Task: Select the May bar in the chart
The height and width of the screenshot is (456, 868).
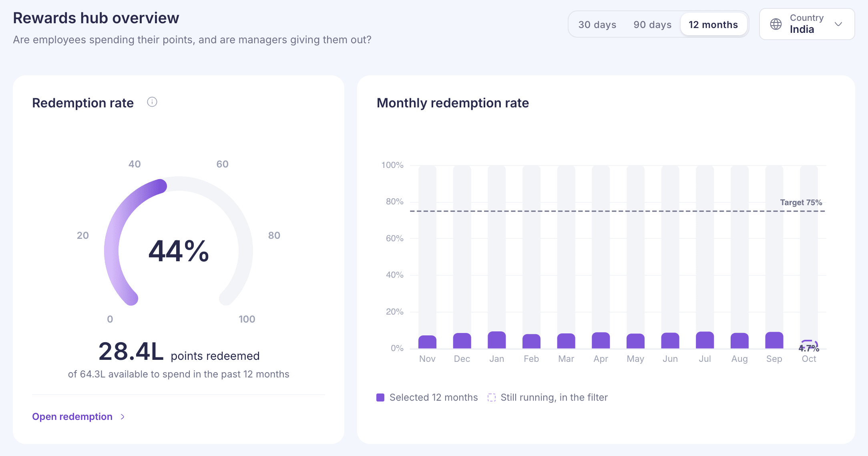Action: click(635, 341)
